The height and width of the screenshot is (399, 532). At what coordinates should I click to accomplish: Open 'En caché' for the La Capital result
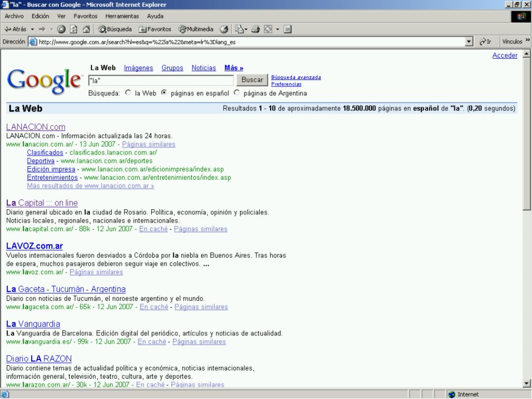click(153, 229)
